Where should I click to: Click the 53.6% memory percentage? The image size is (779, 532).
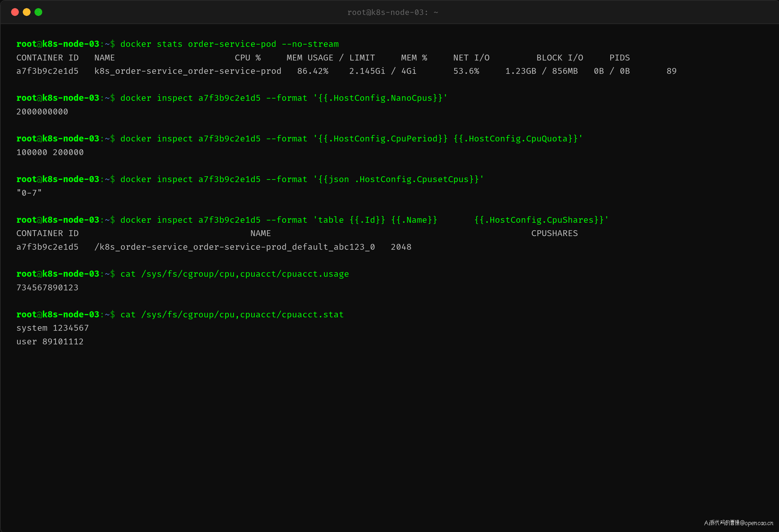[x=466, y=71]
